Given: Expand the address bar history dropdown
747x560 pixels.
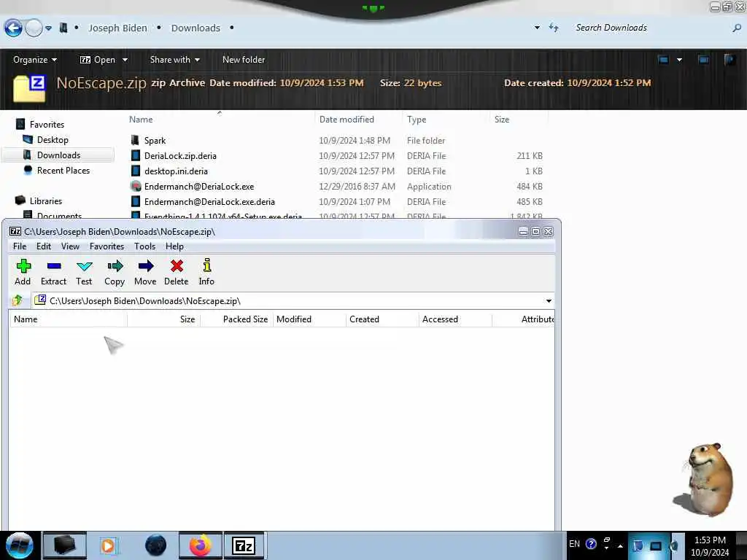Looking at the screenshot, I should click(537, 28).
